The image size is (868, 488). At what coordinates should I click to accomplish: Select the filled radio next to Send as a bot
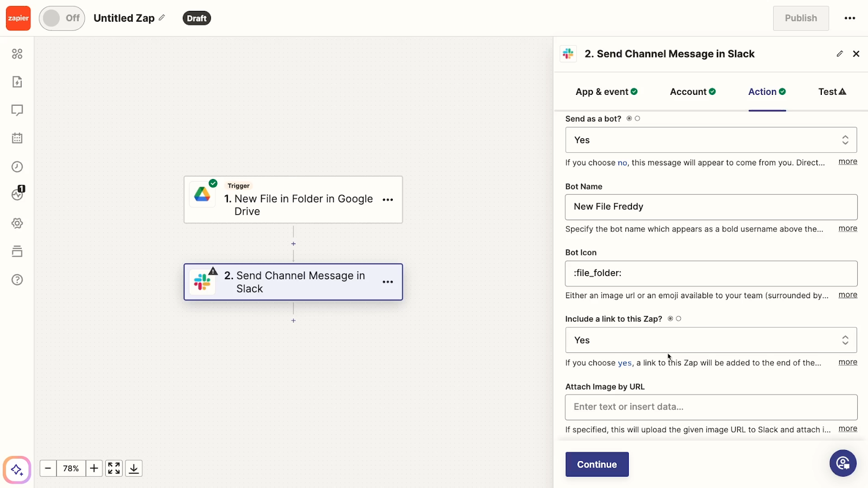[629, 118]
